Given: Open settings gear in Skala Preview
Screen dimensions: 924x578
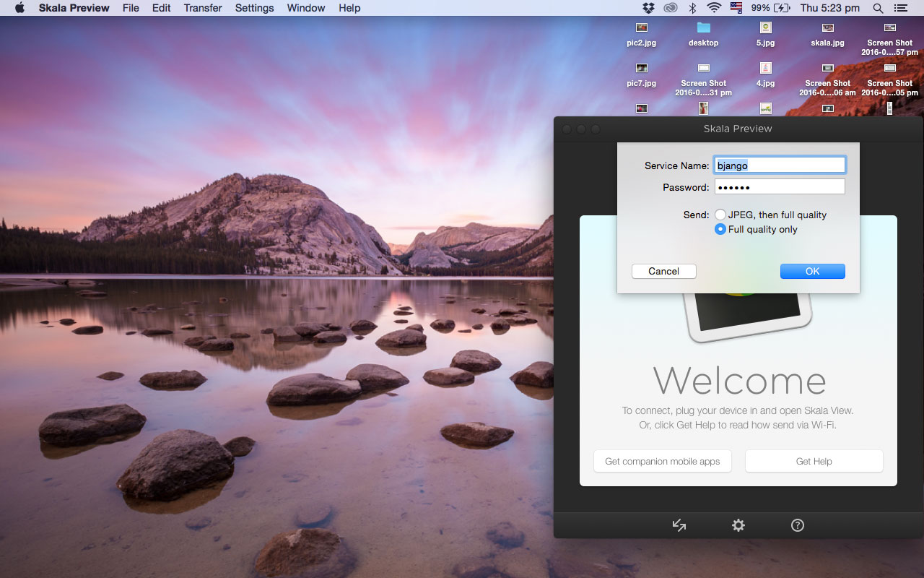Looking at the screenshot, I should click(x=738, y=525).
